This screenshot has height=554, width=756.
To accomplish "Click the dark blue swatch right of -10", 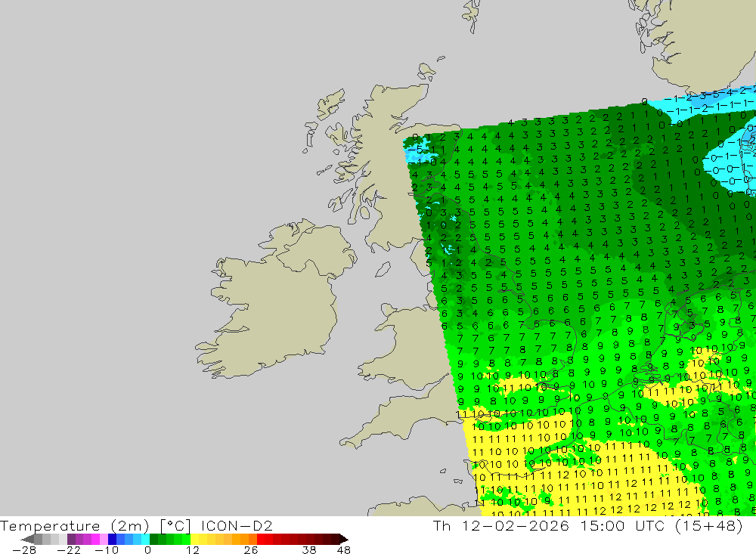I will (x=113, y=539).
